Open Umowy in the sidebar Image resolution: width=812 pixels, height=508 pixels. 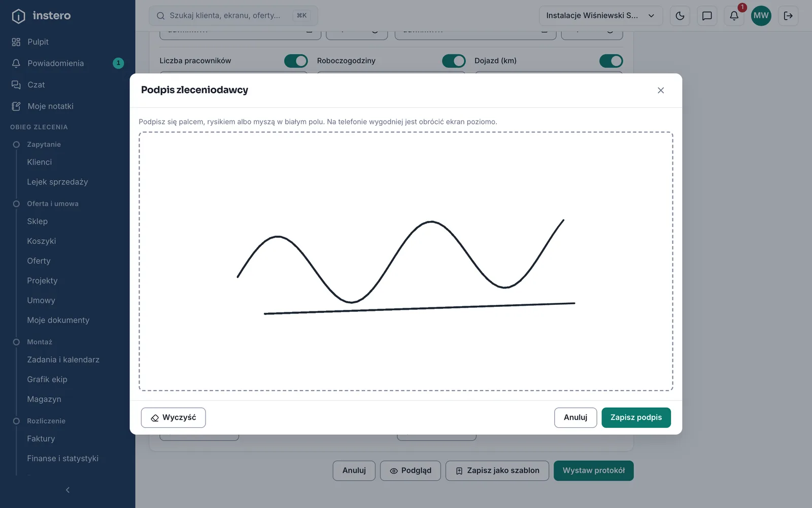pos(41,300)
